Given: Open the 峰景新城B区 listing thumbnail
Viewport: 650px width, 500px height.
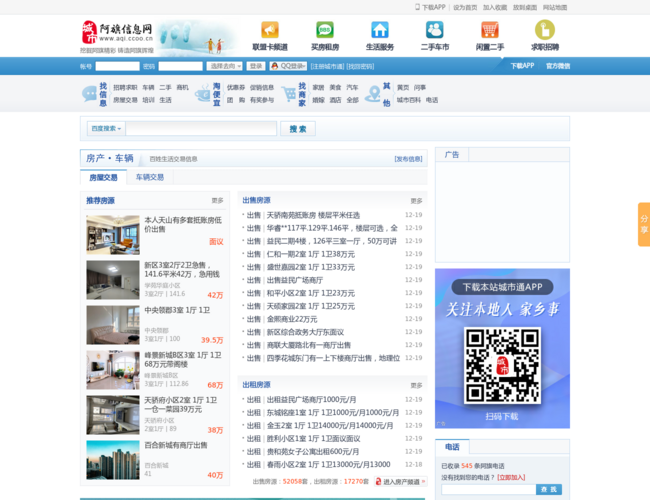Looking at the screenshot, I should point(113,370).
